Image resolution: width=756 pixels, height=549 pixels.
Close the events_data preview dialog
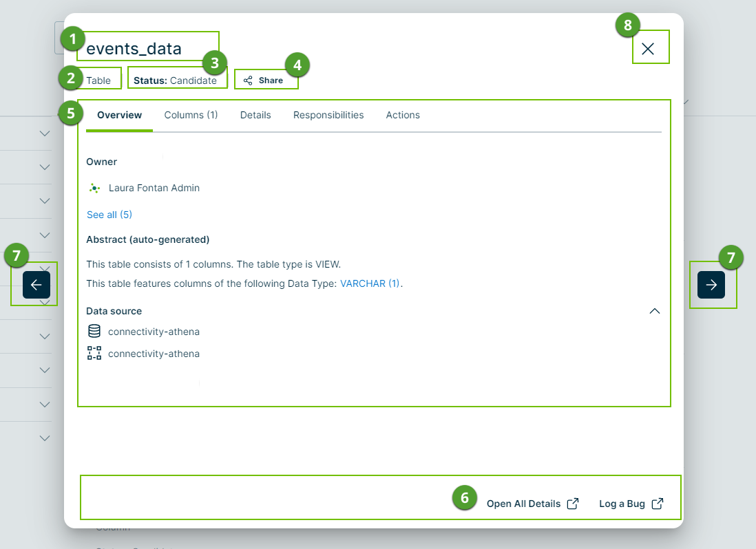648,48
